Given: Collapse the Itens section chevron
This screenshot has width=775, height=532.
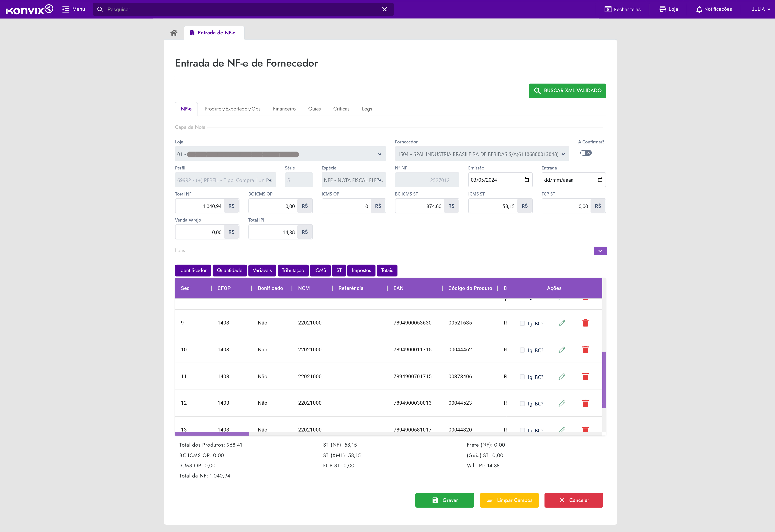Looking at the screenshot, I should pos(600,251).
